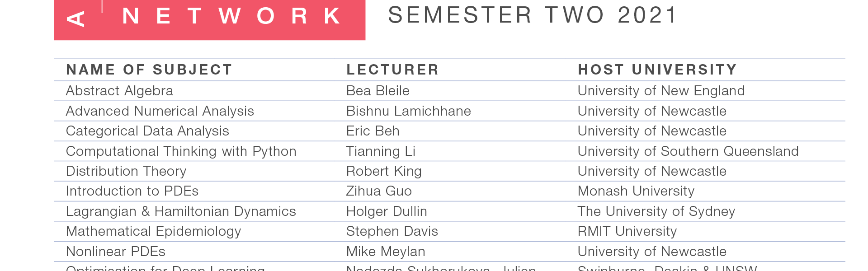
Task: Click the NAME OF SUBJECT column header
Action: click(x=149, y=70)
